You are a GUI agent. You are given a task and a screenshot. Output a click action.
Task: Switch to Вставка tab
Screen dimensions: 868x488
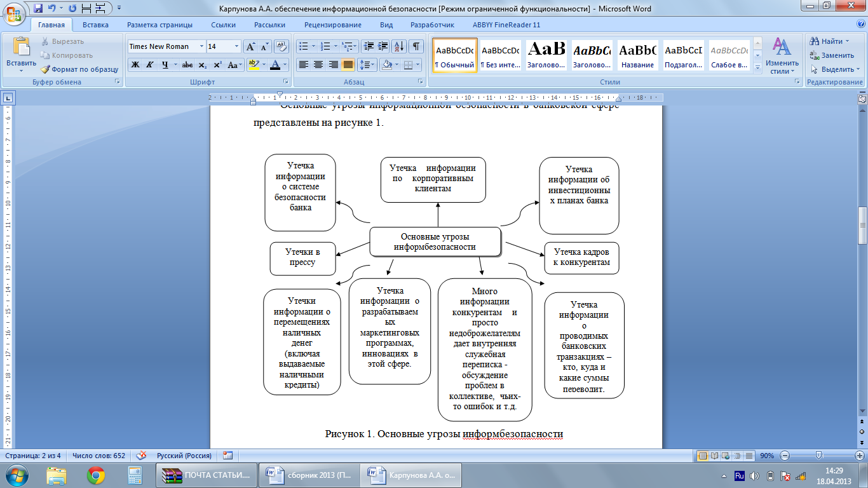coord(95,25)
